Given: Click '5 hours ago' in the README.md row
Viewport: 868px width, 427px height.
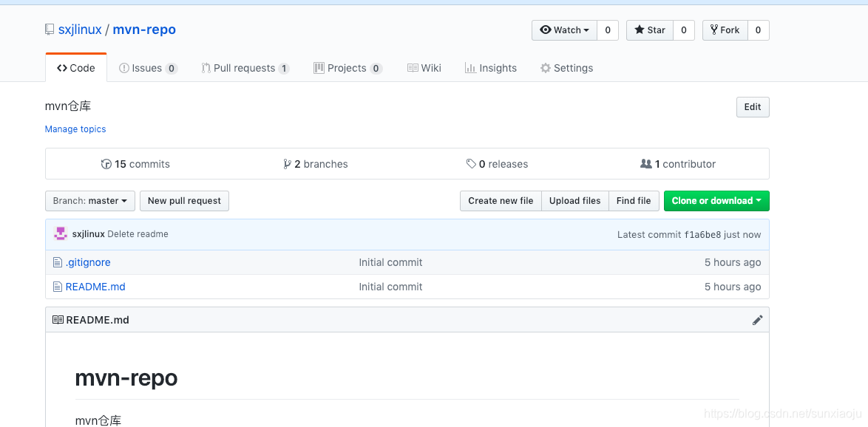Looking at the screenshot, I should pos(733,287).
